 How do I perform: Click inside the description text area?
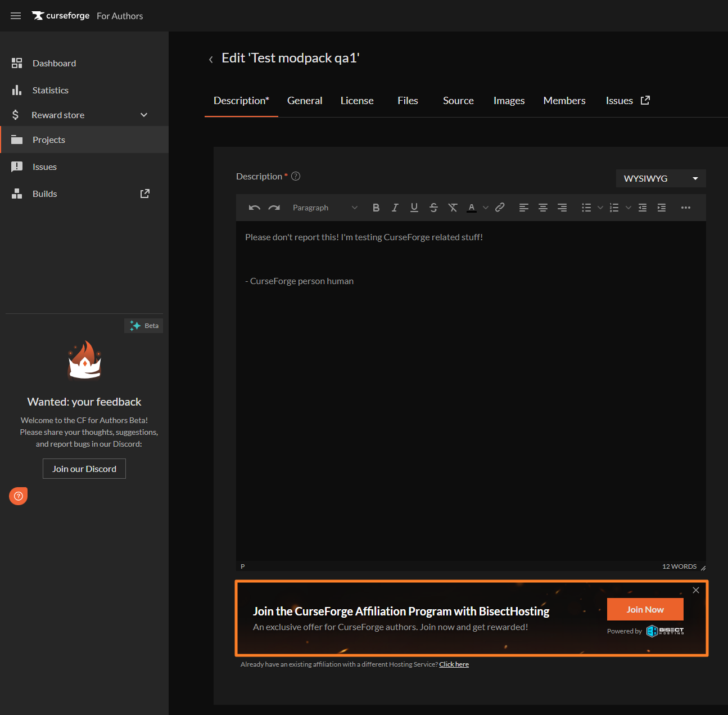[471, 391]
